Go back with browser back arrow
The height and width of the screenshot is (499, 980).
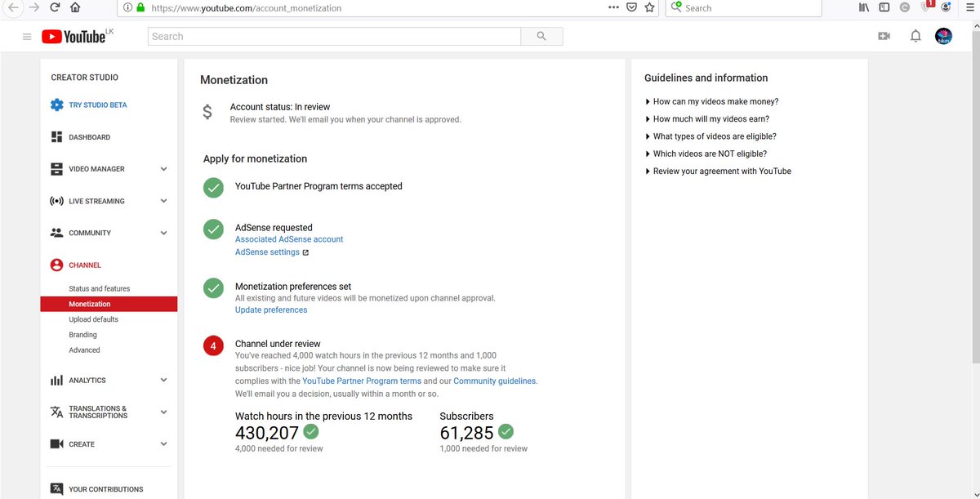13,7
